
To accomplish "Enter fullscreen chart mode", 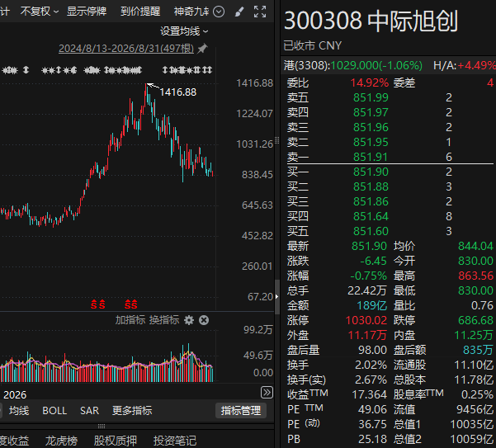I will pos(260,12).
